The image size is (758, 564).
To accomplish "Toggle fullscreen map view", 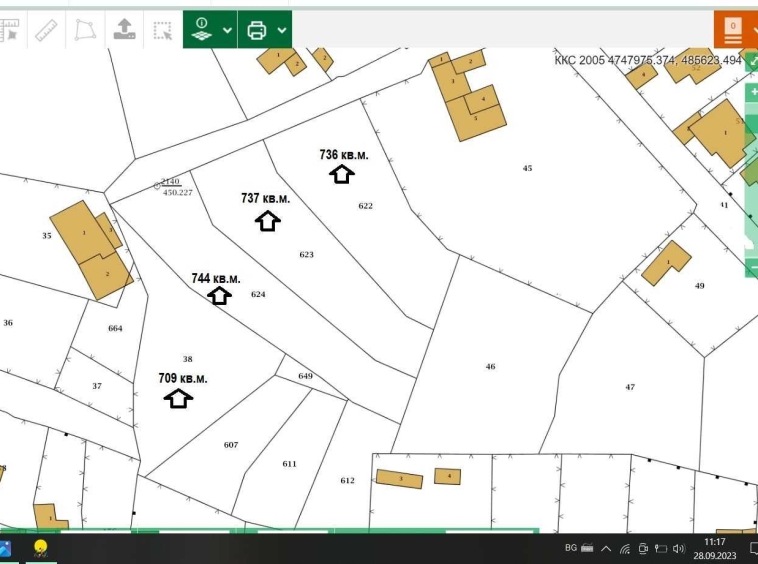I will pyautogui.click(x=752, y=62).
